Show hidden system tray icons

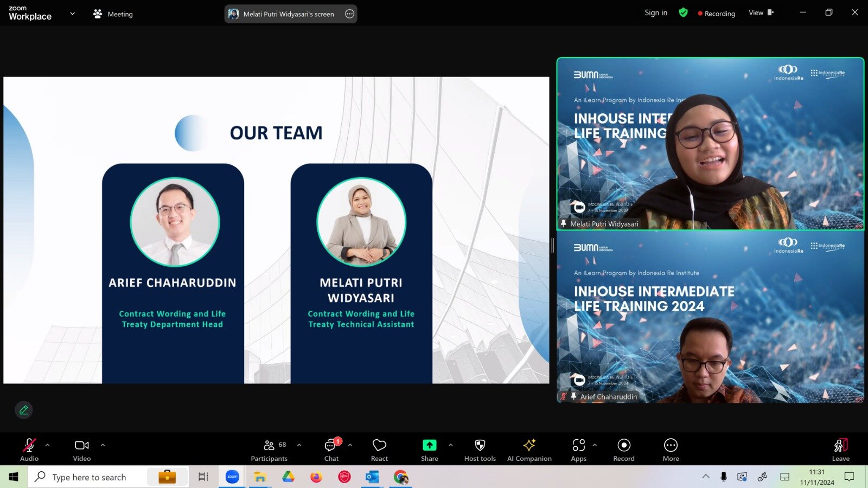(x=706, y=477)
